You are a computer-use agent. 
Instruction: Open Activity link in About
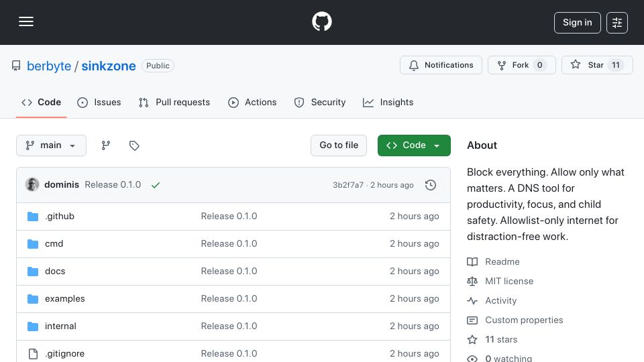pos(500,301)
